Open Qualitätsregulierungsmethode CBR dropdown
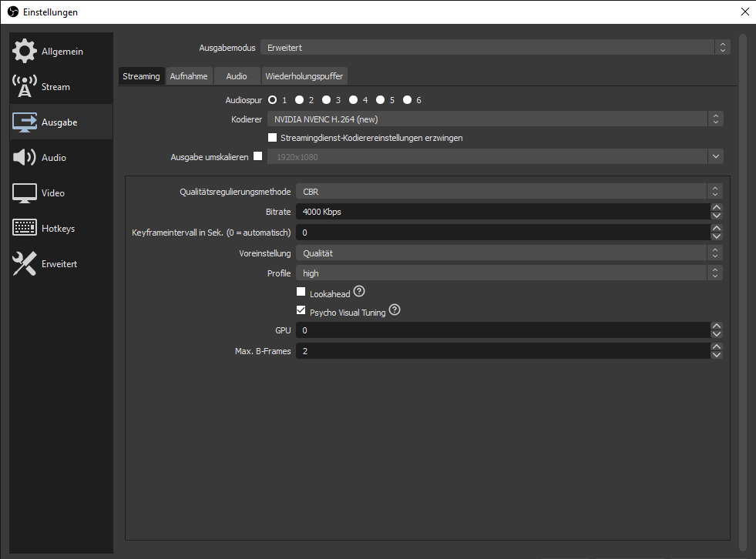The width and height of the screenshot is (756, 559). pos(509,192)
